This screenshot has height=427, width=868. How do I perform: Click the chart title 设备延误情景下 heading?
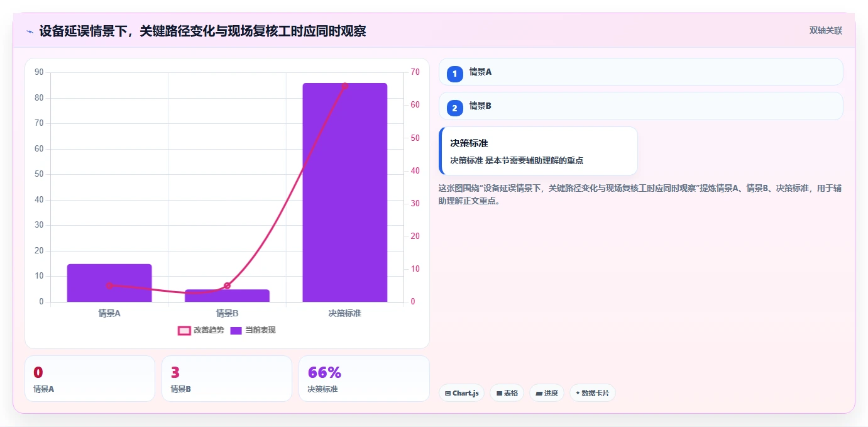pyautogui.click(x=202, y=31)
